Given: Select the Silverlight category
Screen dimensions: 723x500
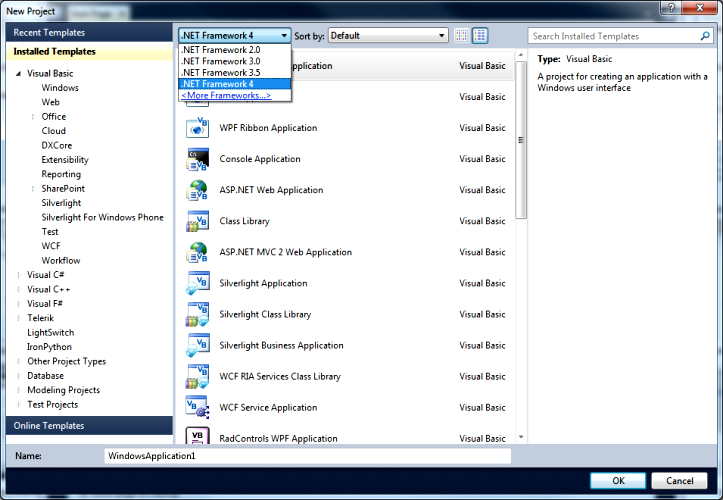Looking at the screenshot, I should click(61, 203).
